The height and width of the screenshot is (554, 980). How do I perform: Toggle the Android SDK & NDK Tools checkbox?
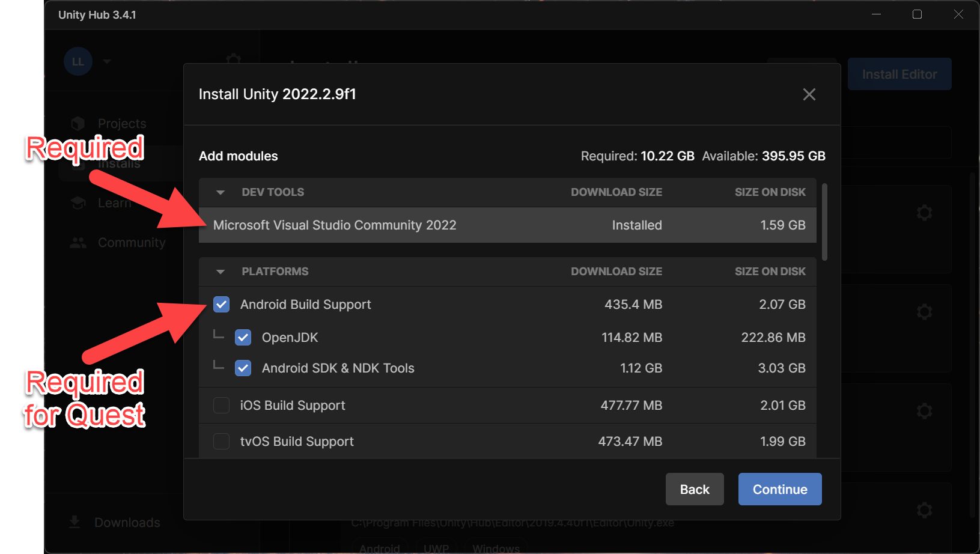[243, 368]
